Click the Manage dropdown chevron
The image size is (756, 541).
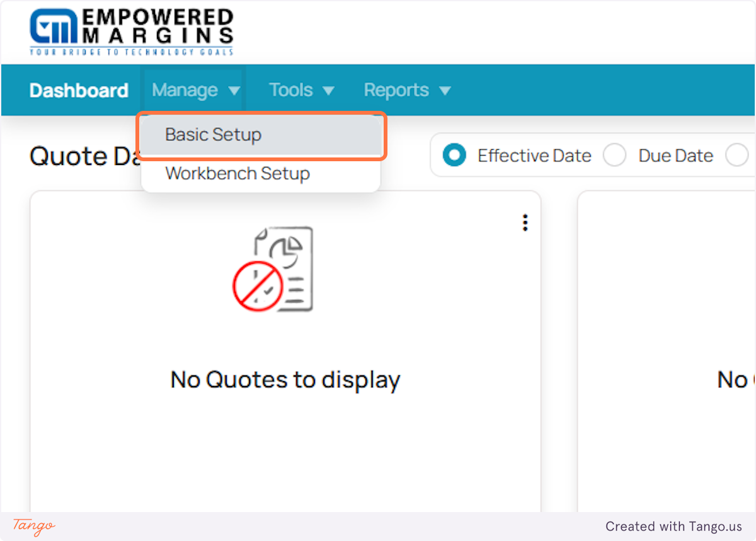(x=234, y=89)
